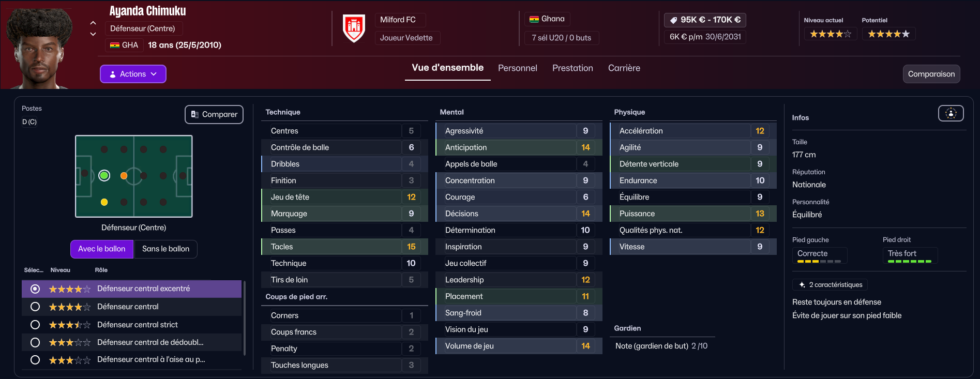Open the Actions dropdown menu

click(133, 74)
